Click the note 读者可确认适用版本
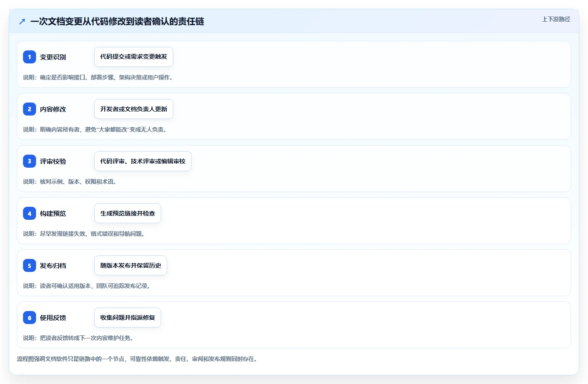This screenshot has width=588, height=384. tap(86, 286)
